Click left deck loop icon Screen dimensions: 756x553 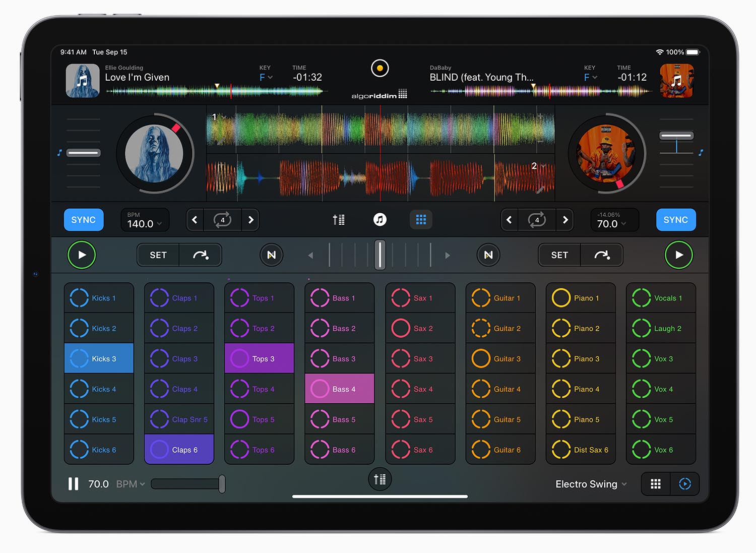pyautogui.click(x=222, y=220)
